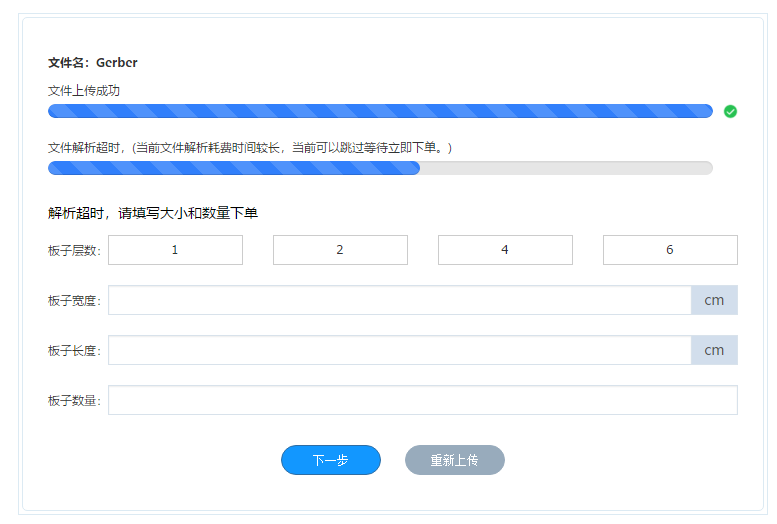The height and width of the screenshot is (524, 777).
Task: Click the 重新上传 button
Action: pyautogui.click(x=455, y=460)
